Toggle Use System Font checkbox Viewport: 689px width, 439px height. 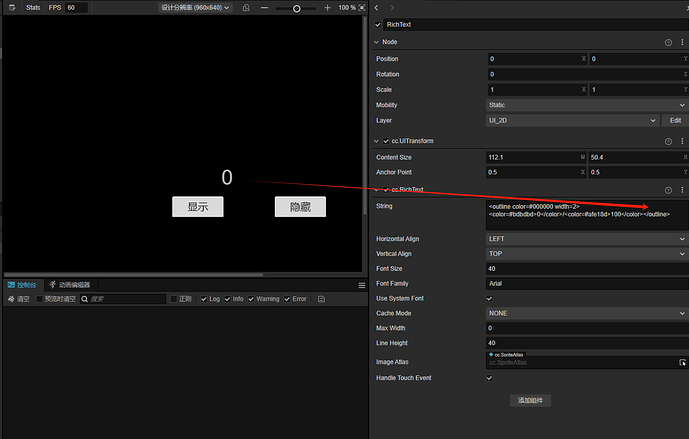(490, 298)
